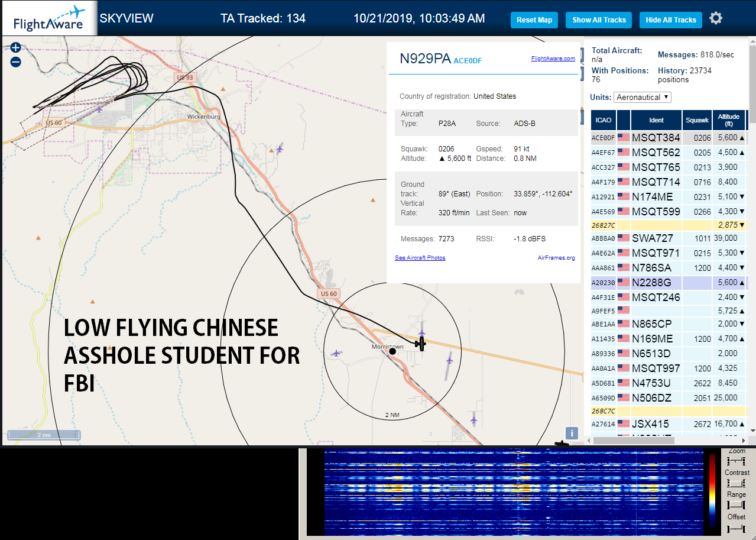Click Hide All Tracks

[671, 20]
